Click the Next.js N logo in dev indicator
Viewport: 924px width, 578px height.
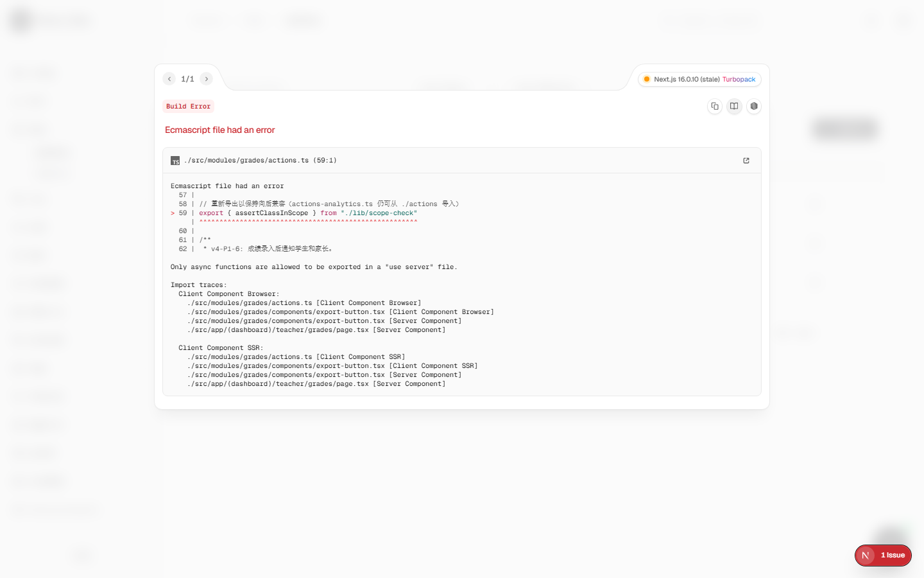coord(866,556)
